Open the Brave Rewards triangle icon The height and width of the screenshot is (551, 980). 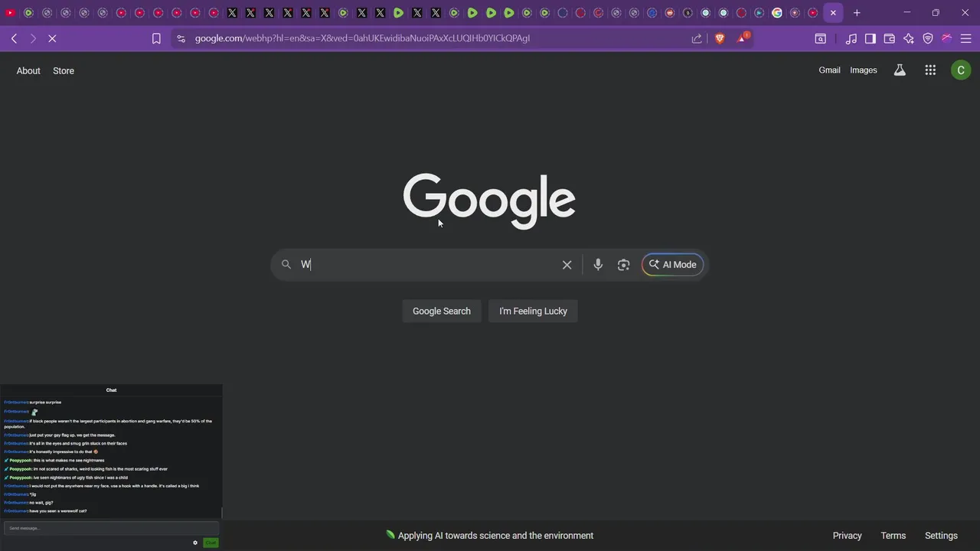tap(742, 37)
